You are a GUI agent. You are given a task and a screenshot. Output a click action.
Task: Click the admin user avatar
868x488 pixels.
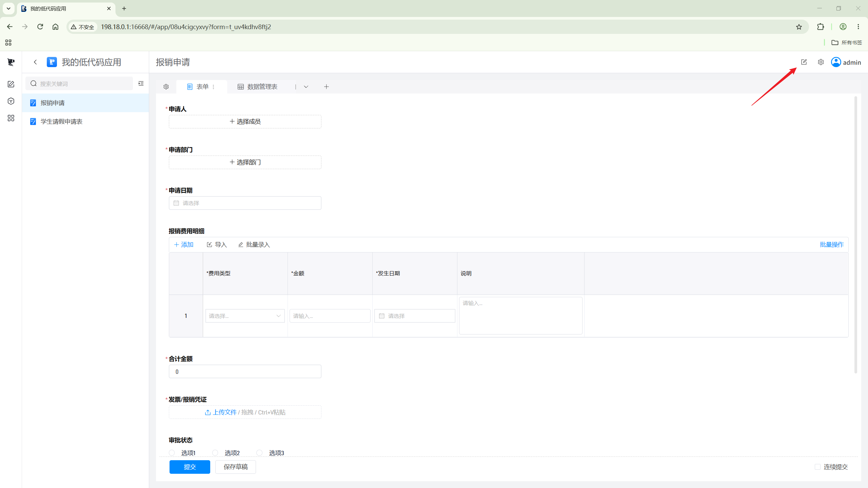pyautogui.click(x=836, y=62)
